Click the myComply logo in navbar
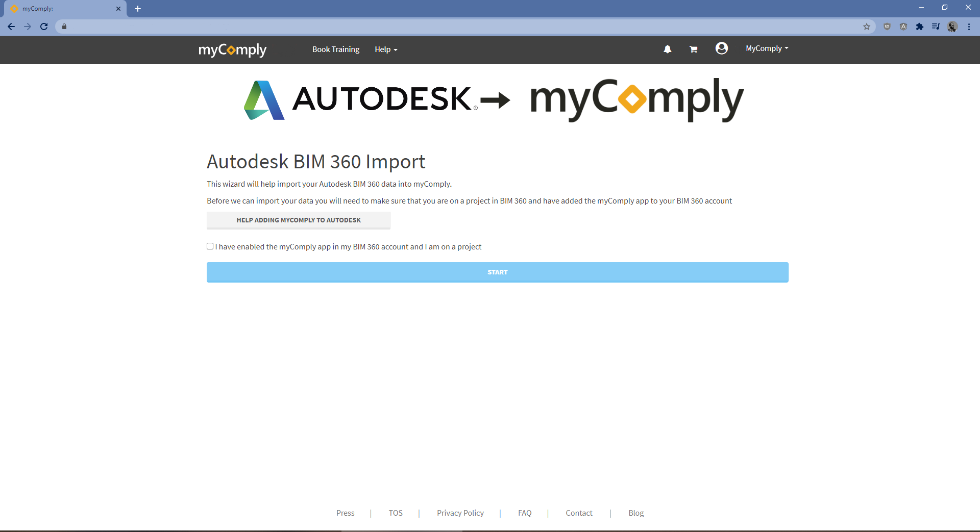Screen dimensions: 980x532 (x=232, y=49)
